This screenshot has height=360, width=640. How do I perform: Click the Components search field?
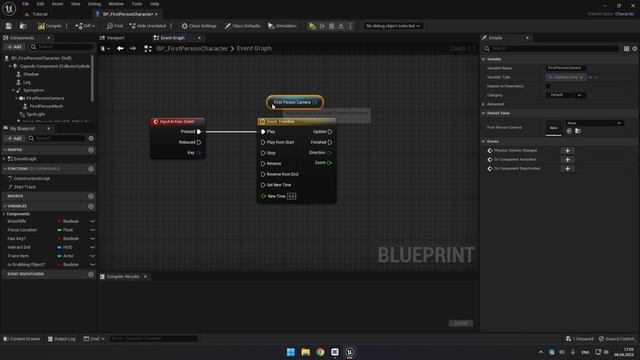click(x=62, y=47)
